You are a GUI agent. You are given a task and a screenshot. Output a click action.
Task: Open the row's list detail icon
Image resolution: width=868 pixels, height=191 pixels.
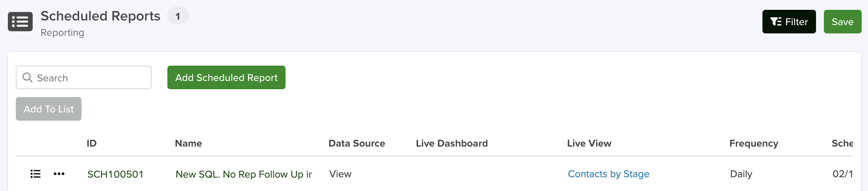[x=35, y=174]
